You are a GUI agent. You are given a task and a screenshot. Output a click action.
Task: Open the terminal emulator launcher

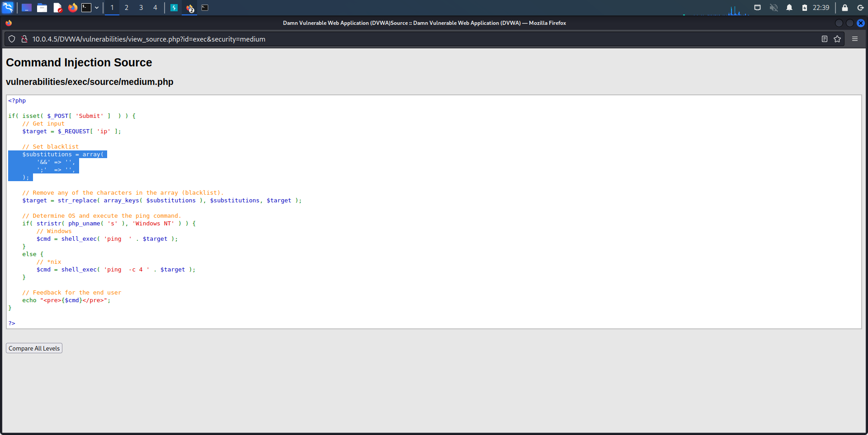86,8
